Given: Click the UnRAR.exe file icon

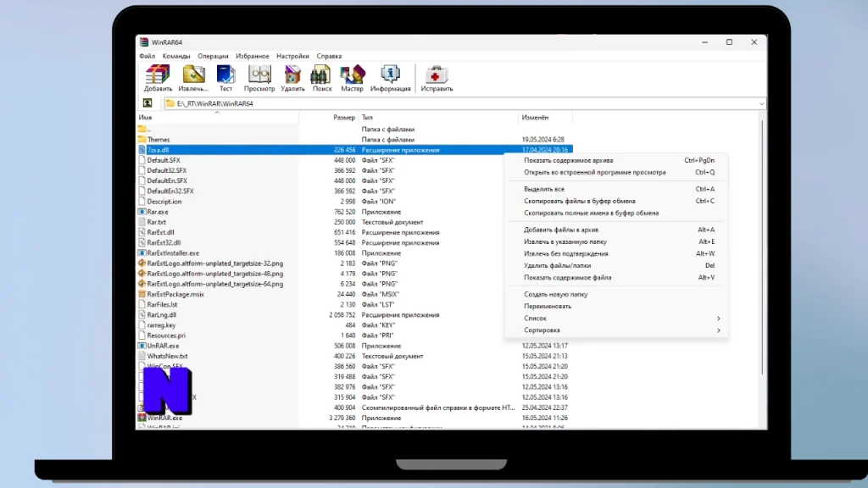Looking at the screenshot, I should click(x=142, y=346).
